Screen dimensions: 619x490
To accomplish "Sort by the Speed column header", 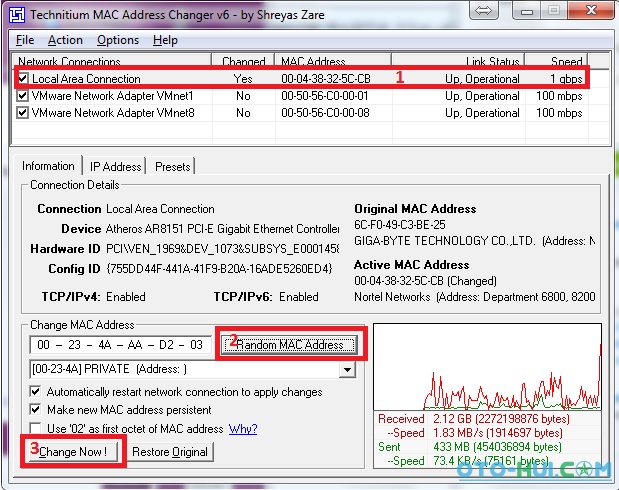I will tap(556, 61).
